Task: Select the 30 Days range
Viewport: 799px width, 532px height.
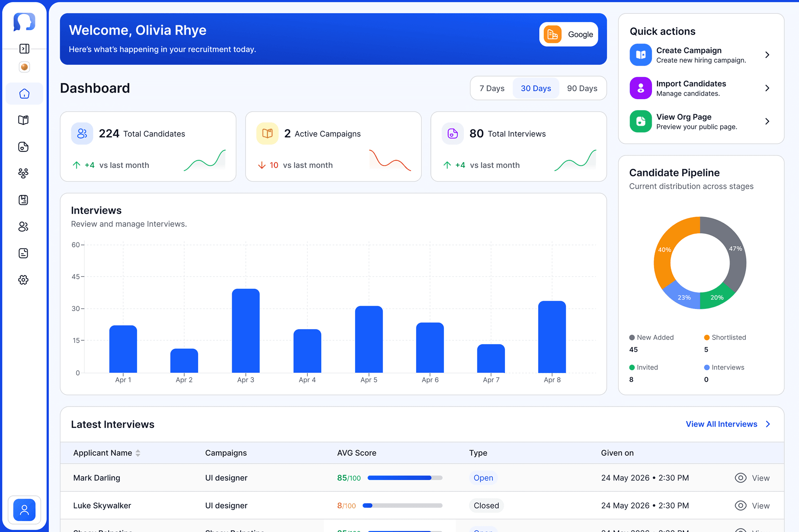Action: 536,88
